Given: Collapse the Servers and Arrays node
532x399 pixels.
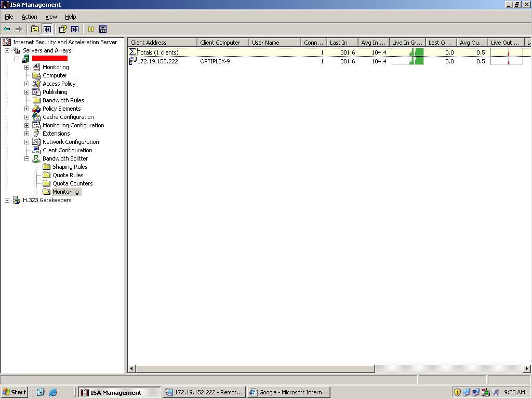Looking at the screenshot, I should point(7,50).
